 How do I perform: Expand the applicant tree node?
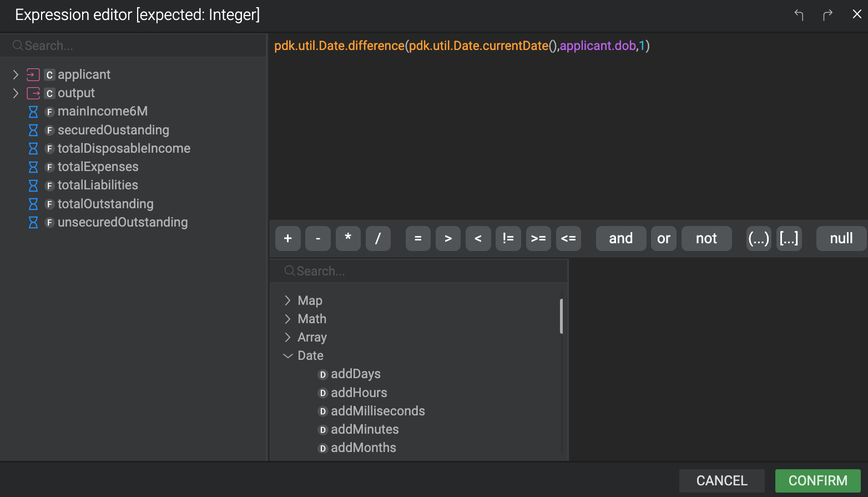pos(16,74)
